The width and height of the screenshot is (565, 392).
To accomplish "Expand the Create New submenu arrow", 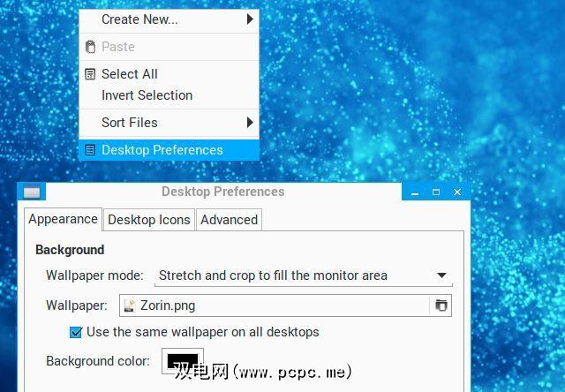I will click(x=250, y=19).
